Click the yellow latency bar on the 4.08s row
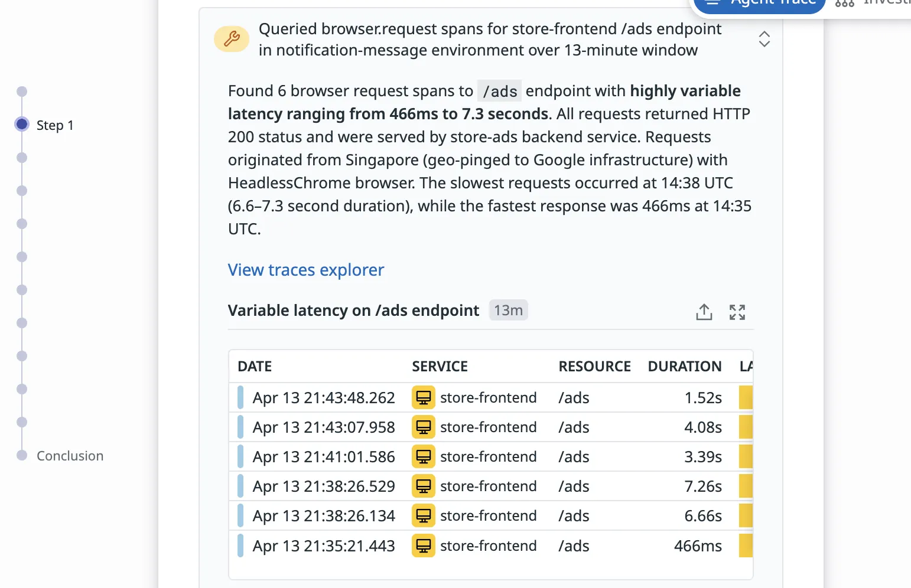 [x=746, y=427]
